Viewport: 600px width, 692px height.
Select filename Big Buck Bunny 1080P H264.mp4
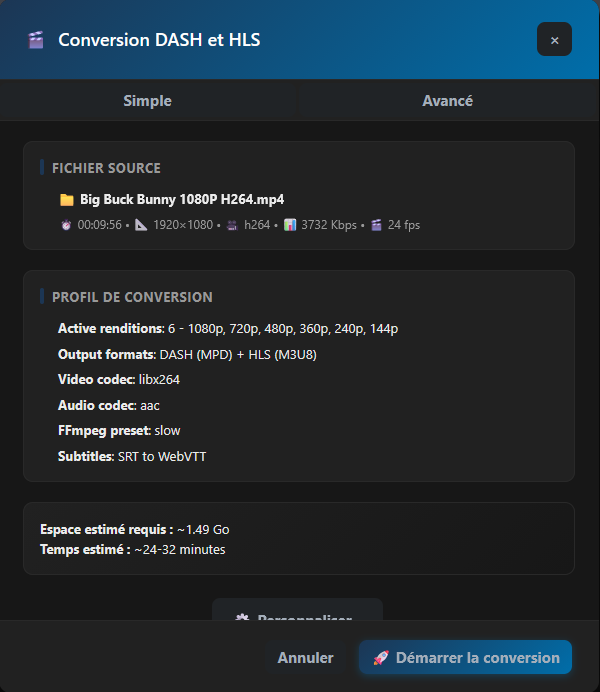[182, 199]
